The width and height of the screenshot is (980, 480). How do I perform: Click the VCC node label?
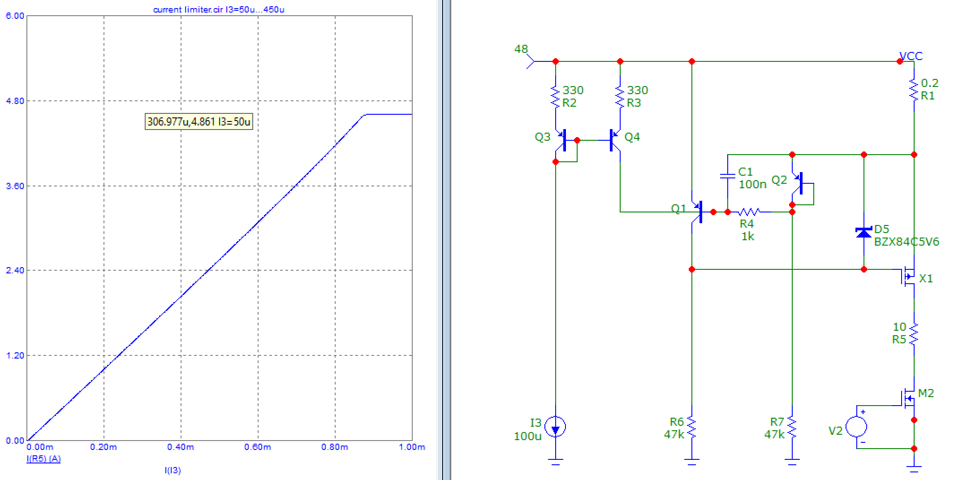click(911, 56)
